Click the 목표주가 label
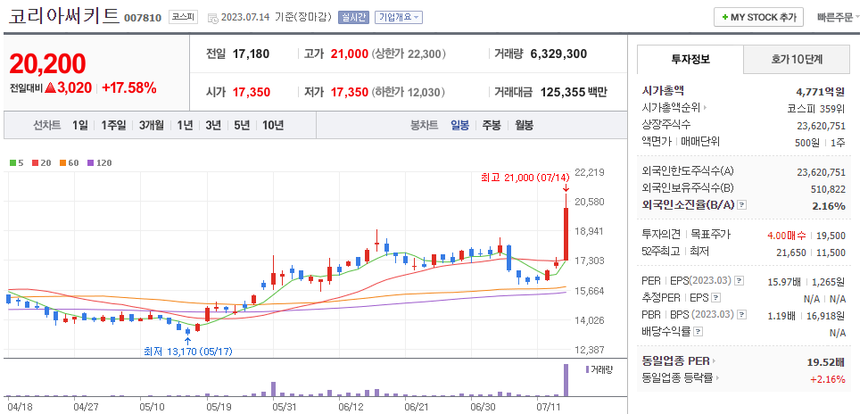 pyautogui.click(x=711, y=235)
